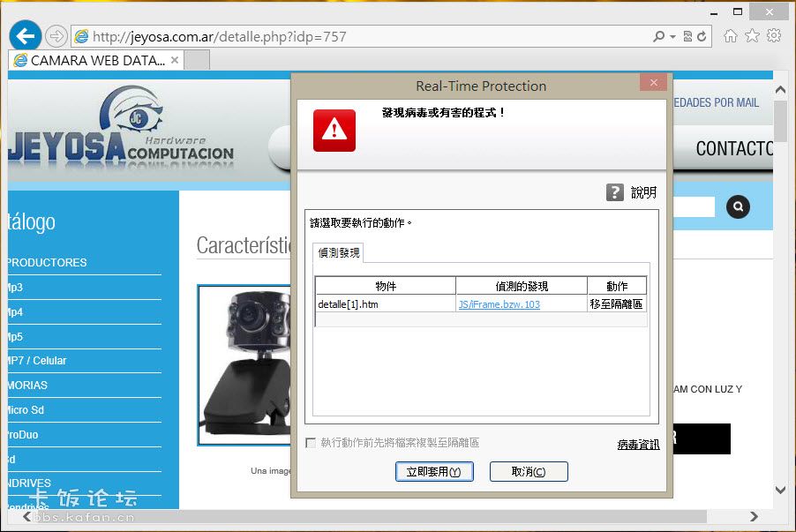Open the PENDRIVES catalog category
This screenshot has height=532, width=796.
[x=29, y=483]
